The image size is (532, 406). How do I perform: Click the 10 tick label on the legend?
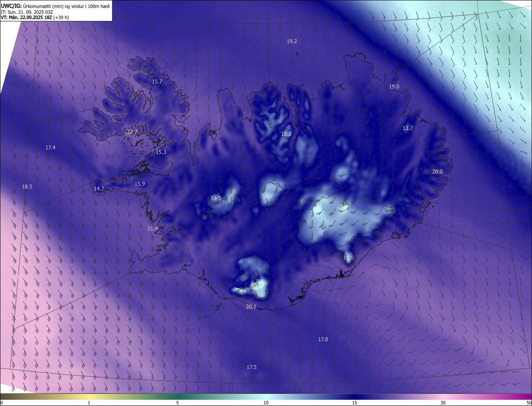(x=266, y=403)
